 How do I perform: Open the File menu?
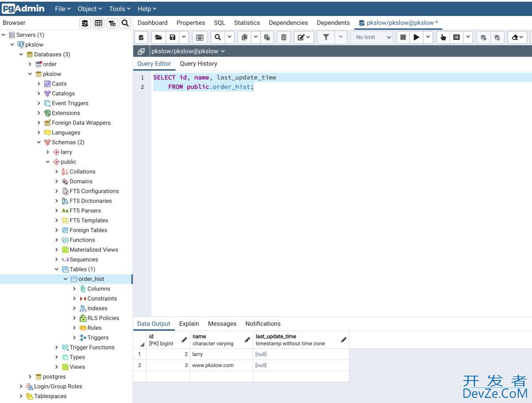click(x=63, y=9)
